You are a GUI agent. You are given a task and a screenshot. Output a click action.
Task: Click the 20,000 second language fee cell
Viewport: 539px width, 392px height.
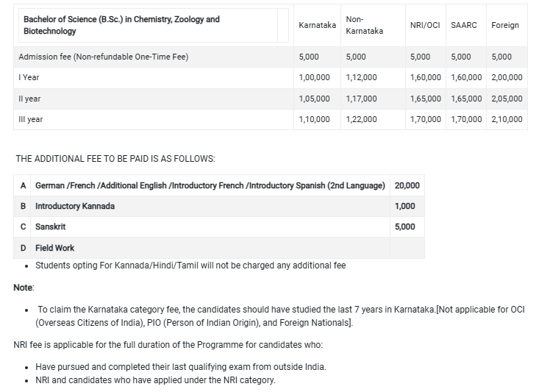[407, 185]
